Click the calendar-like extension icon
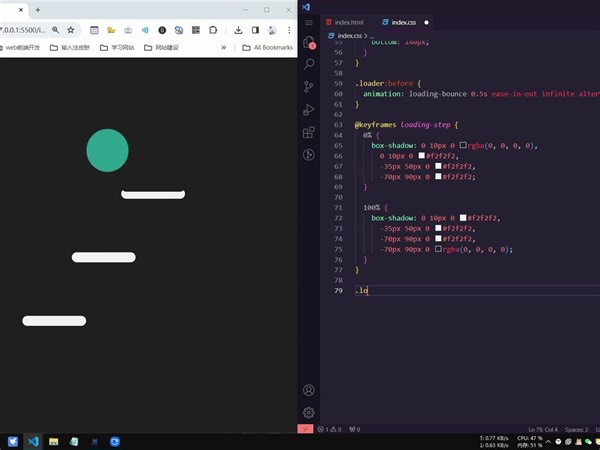This screenshot has height=450, width=600. point(94,30)
